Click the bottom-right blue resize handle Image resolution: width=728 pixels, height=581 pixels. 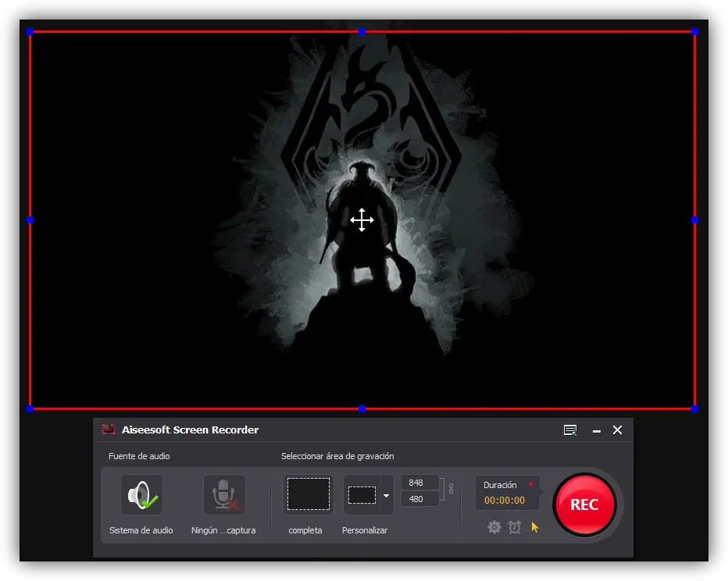tap(694, 409)
